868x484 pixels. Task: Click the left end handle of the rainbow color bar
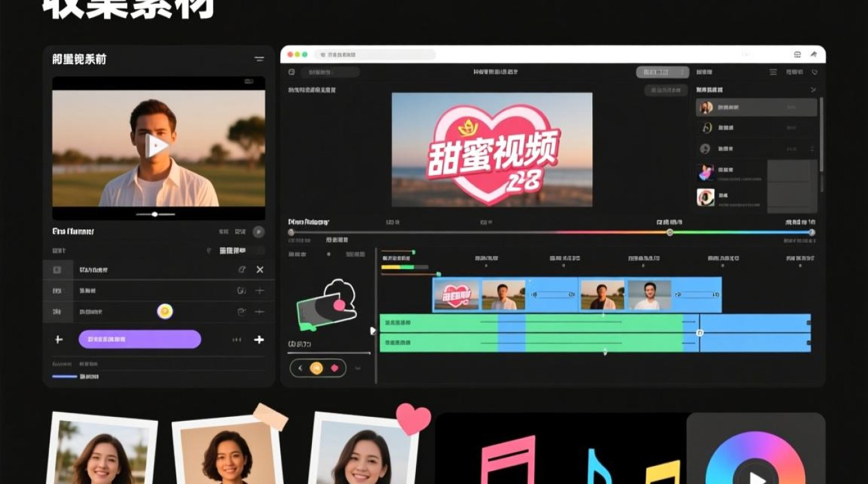[291, 232]
